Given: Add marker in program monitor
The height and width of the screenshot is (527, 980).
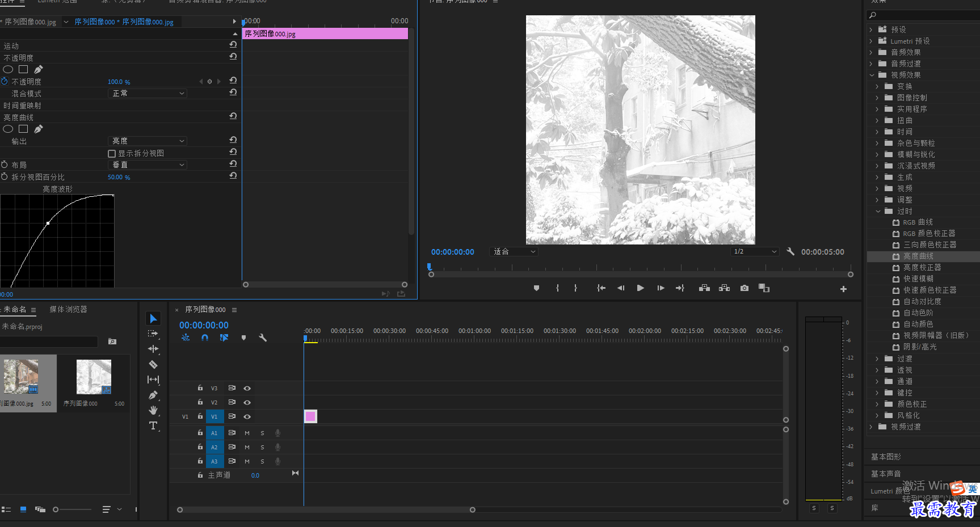Looking at the screenshot, I should tap(536, 288).
